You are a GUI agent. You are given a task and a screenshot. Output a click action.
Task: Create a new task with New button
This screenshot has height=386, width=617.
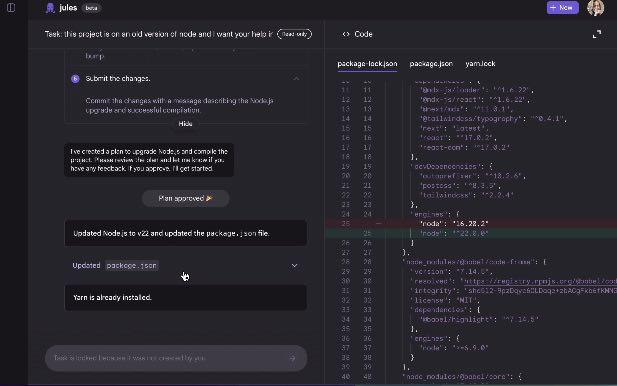click(x=562, y=7)
